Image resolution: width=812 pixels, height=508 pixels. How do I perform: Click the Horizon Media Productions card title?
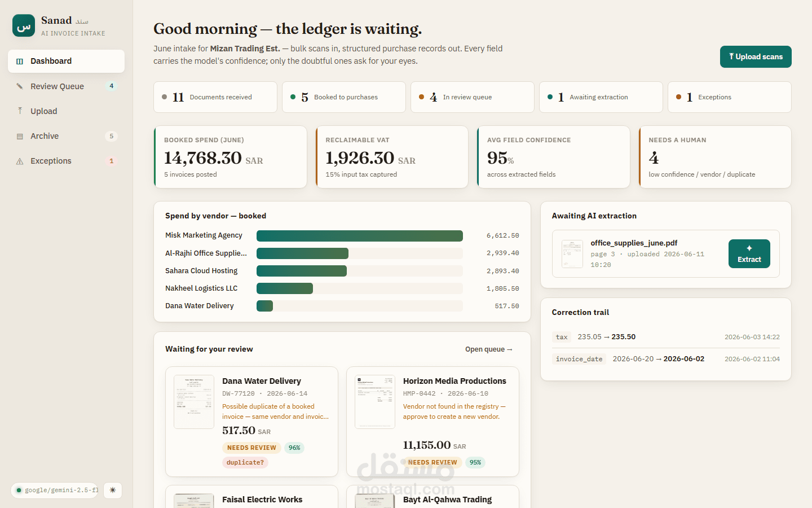[x=454, y=381]
